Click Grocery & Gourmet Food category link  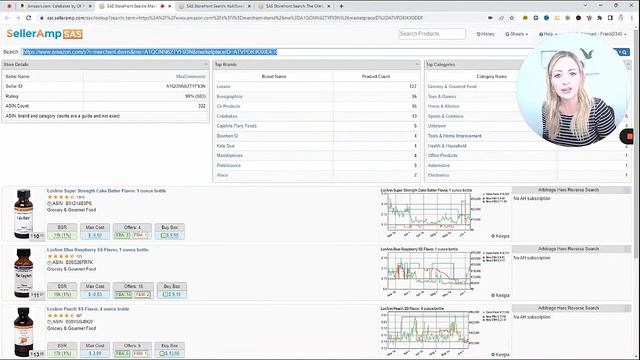click(452, 87)
